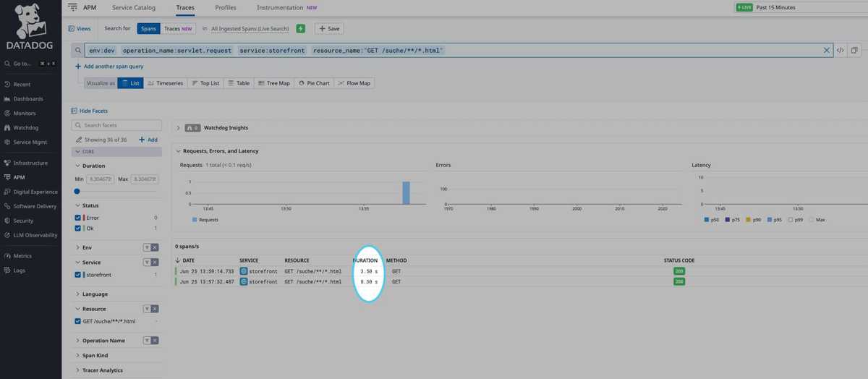The width and height of the screenshot is (868, 379).
Task: Open Monitors in the sidebar
Action: tap(25, 113)
